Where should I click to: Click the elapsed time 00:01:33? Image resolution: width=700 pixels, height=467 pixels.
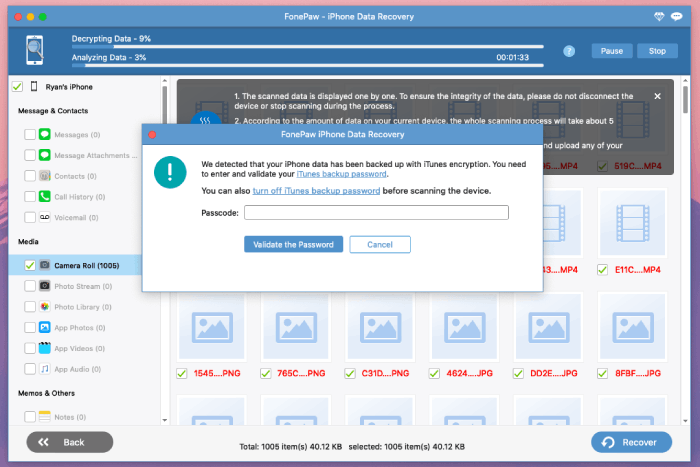[512, 57]
